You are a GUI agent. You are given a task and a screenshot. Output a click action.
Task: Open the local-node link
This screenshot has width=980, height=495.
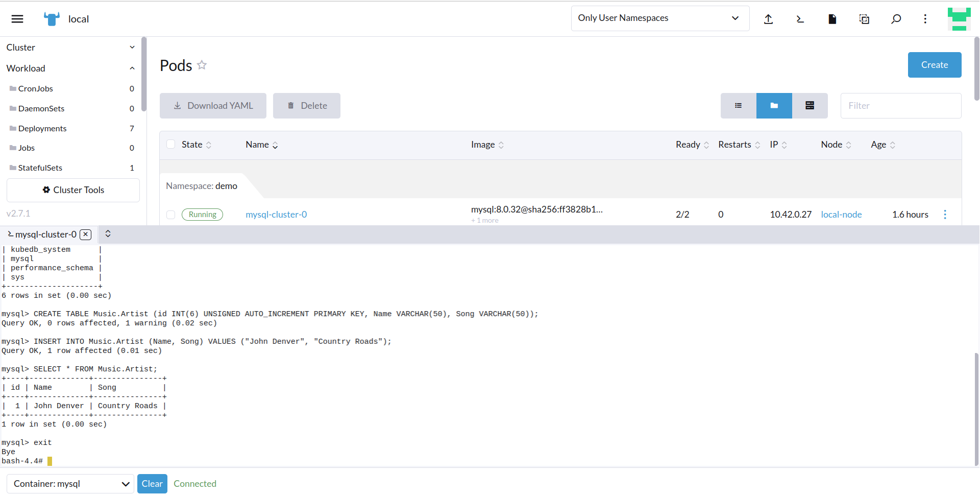pos(841,215)
